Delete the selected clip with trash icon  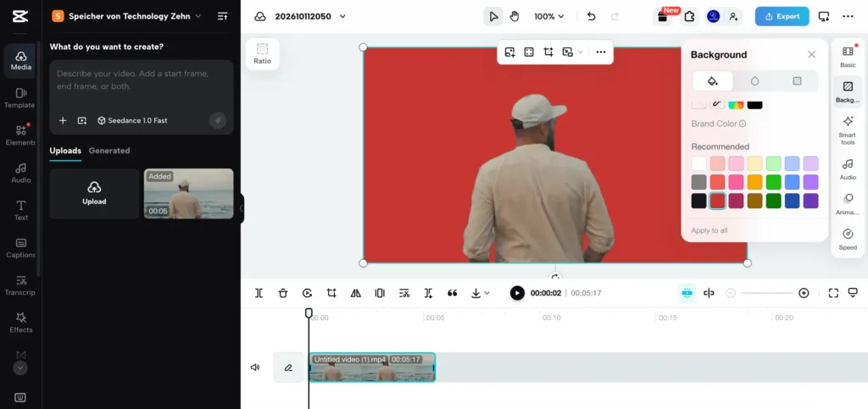tap(283, 293)
